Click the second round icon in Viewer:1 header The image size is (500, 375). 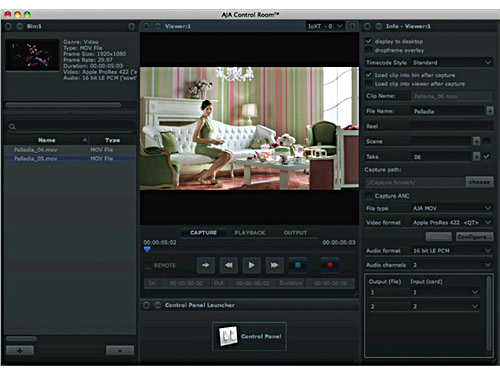click(x=157, y=26)
